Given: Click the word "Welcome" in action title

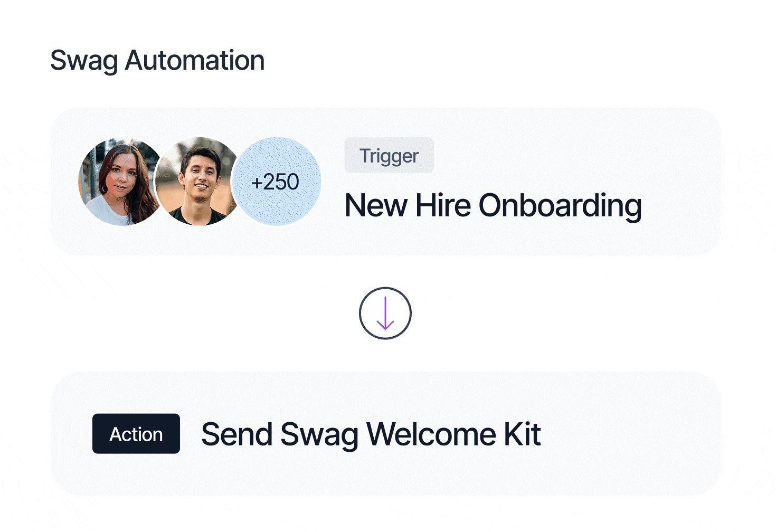Looking at the screenshot, I should (x=431, y=434).
